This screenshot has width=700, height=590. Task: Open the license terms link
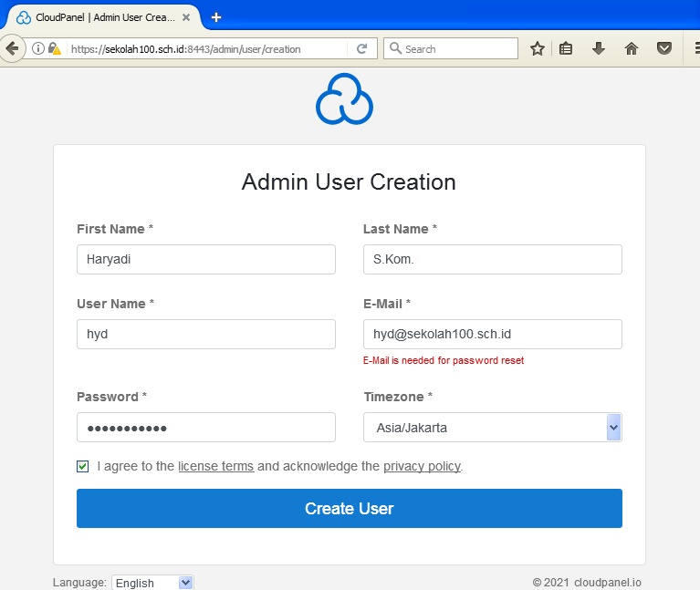tap(215, 466)
